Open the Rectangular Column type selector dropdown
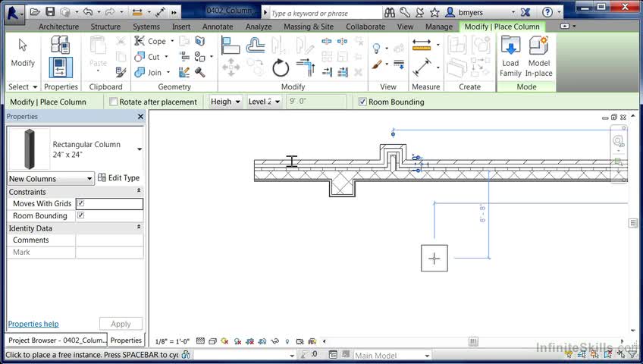This screenshot has width=643, height=364. [140, 149]
